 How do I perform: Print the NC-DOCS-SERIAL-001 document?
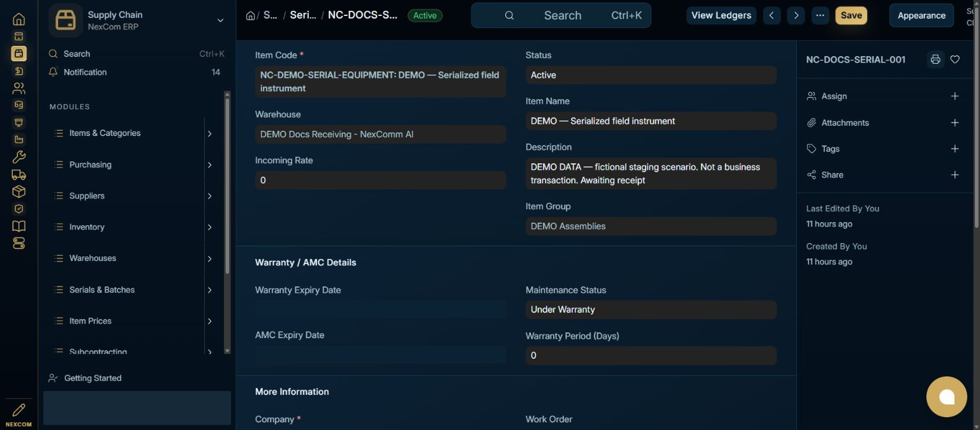935,59
